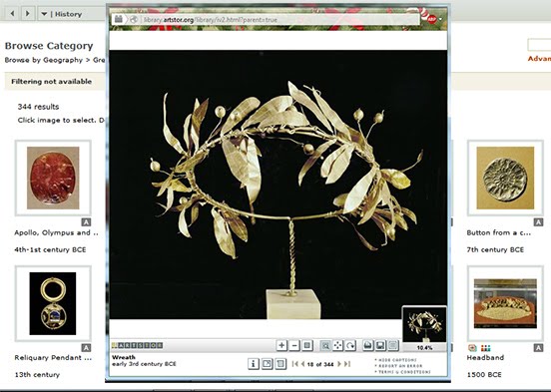Click 'A' badge beside Headband icons
Viewport: 551px width, 392px height.
click(x=538, y=348)
